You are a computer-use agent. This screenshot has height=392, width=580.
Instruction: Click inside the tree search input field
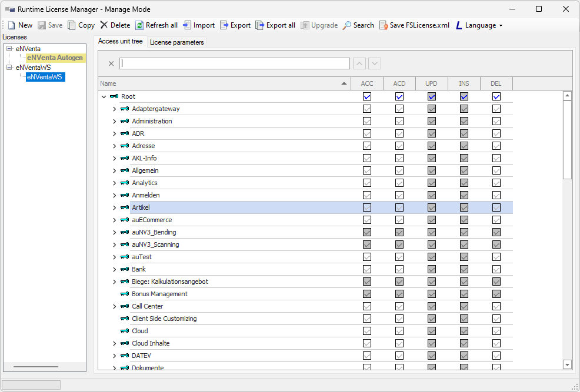click(235, 63)
